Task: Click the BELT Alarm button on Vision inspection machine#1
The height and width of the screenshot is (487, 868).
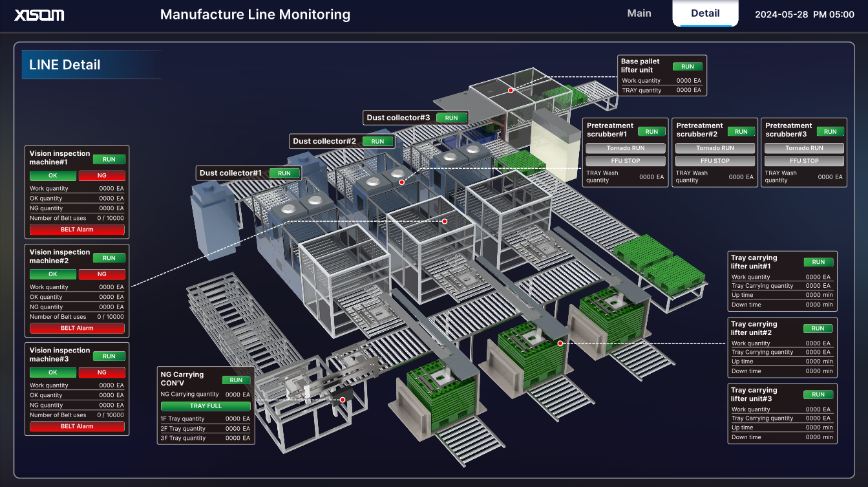Action: (77, 229)
